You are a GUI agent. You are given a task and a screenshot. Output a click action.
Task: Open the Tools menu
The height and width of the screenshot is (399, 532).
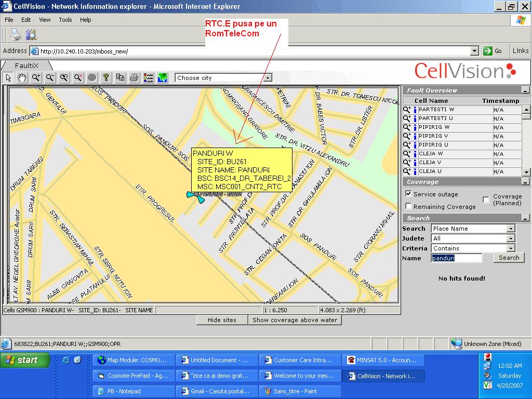click(x=65, y=20)
